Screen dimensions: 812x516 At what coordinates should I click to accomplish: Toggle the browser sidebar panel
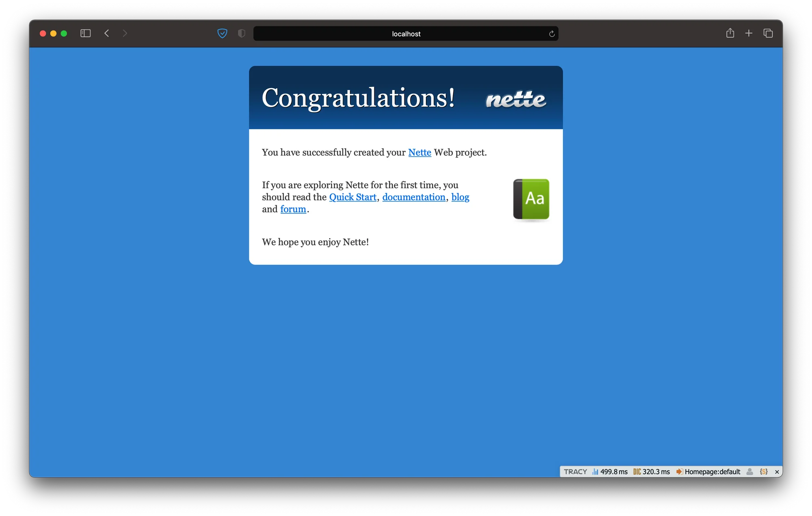(85, 33)
